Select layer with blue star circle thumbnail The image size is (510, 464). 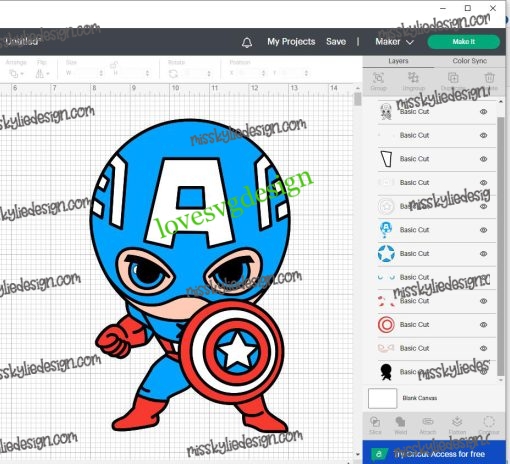436,254
